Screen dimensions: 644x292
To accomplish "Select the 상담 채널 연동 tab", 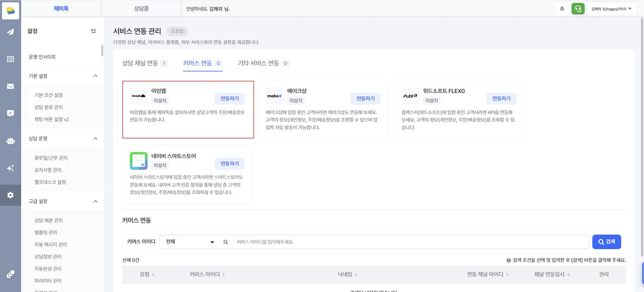I will pyautogui.click(x=145, y=63).
